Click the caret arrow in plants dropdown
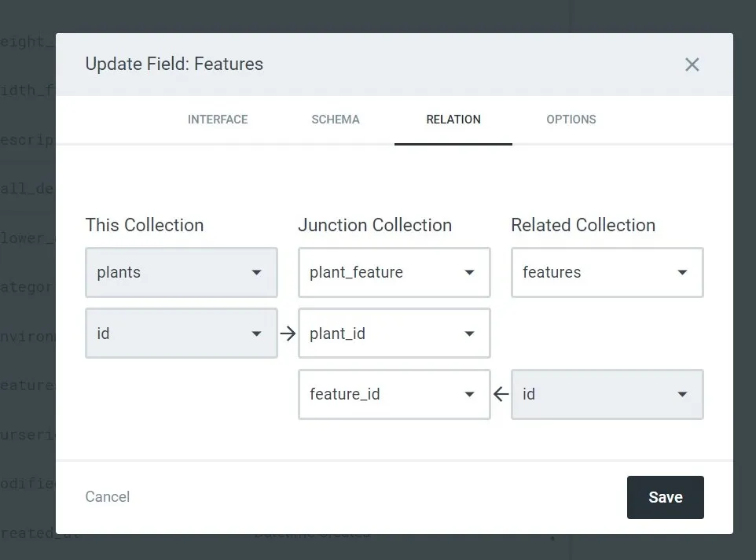This screenshot has height=560, width=756. (x=256, y=273)
